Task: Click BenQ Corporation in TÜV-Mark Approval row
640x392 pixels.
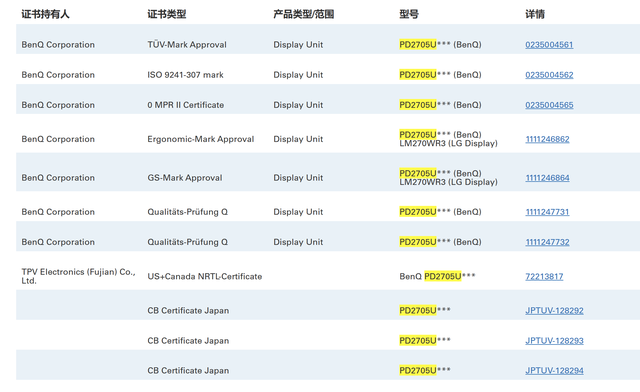Action: [58, 45]
